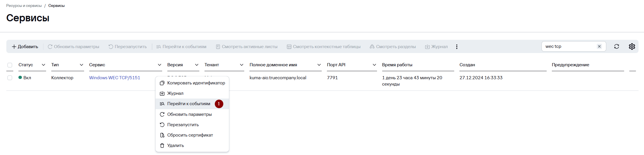Open the Windows WEC TCP/5151 service link
This screenshot has width=644, height=155.
click(x=114, y=78)
